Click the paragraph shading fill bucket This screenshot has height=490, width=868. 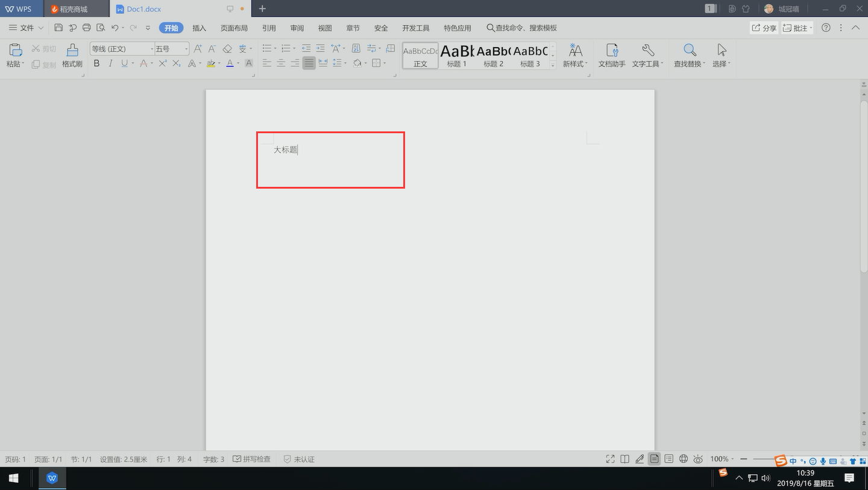pos(357,63)
